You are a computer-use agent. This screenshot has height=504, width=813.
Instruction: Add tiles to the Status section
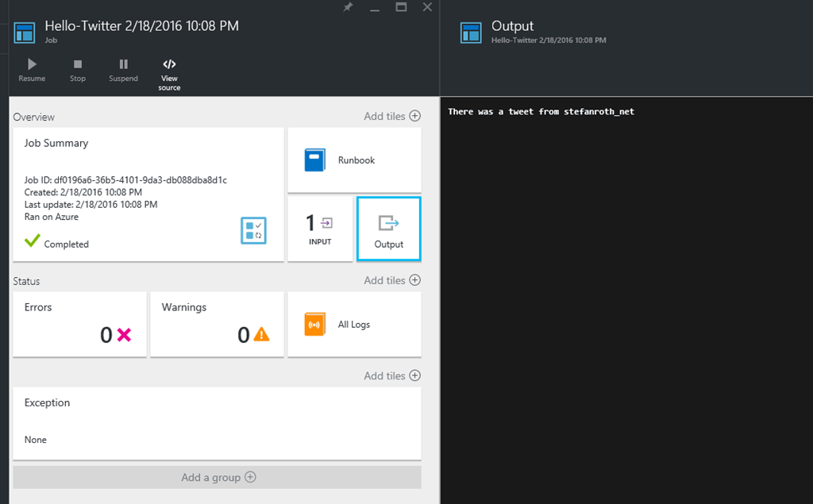392,280
